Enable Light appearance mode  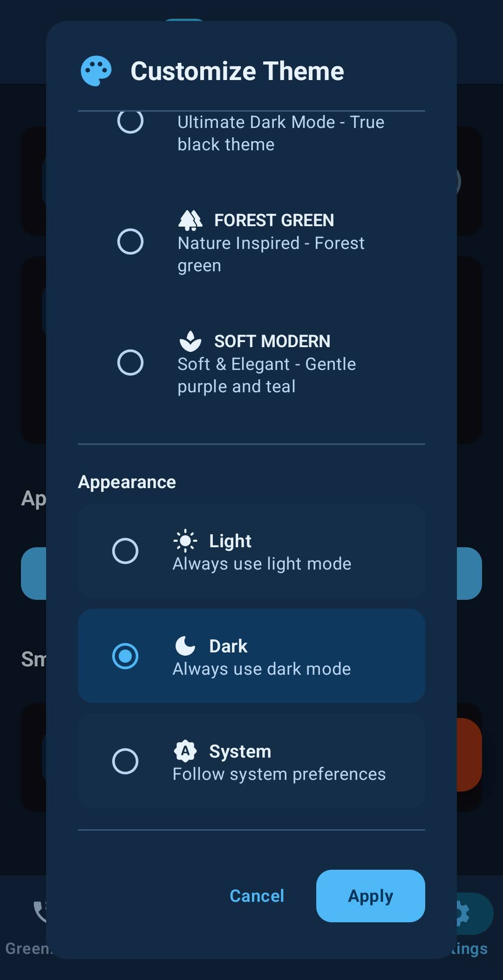pyautogui.click(x=125, y=551)
